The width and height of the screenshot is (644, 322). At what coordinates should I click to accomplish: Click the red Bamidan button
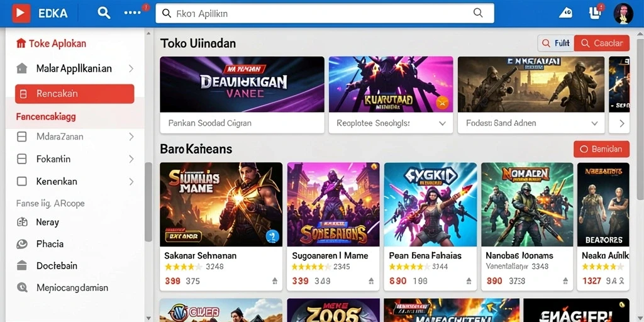pos(601,149)
